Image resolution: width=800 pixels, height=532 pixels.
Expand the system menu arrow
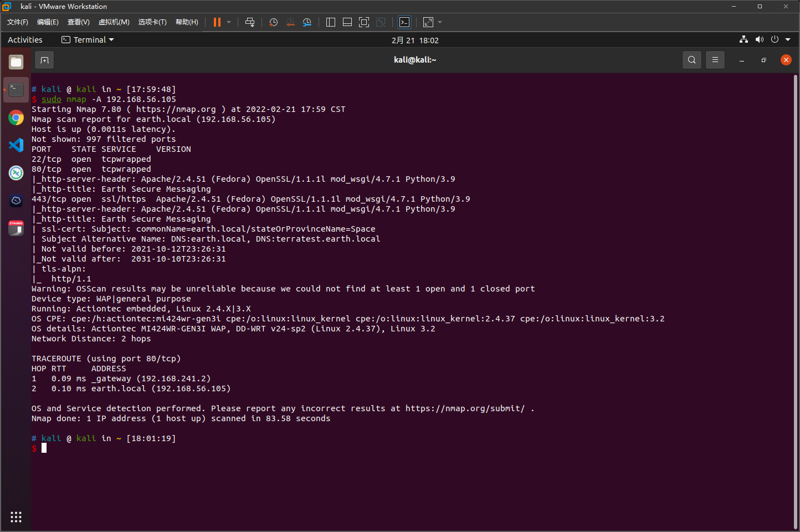click(788, 40)
